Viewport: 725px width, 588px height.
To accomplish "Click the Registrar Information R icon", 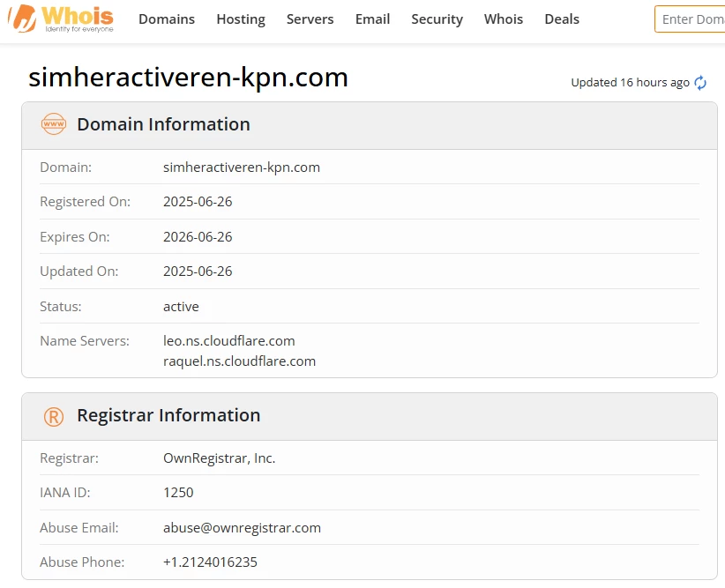I will (x=54, y=416).
